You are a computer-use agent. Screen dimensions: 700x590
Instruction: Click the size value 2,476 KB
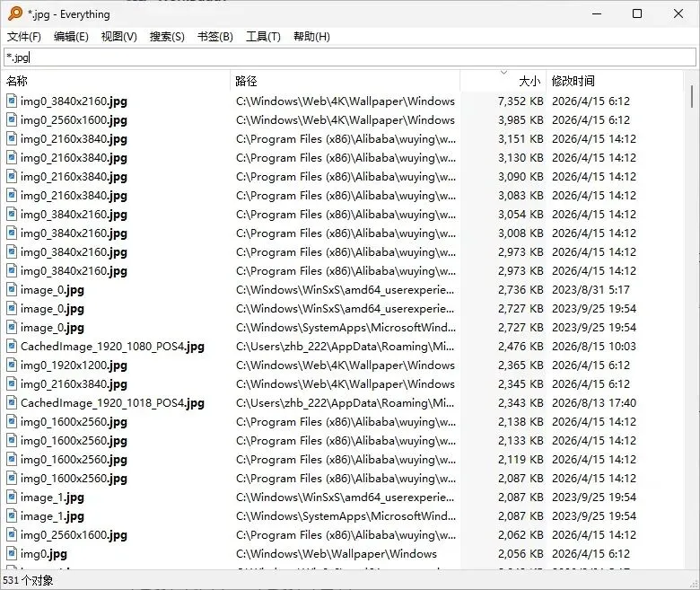pyautogui.click(x=521, y=346)
